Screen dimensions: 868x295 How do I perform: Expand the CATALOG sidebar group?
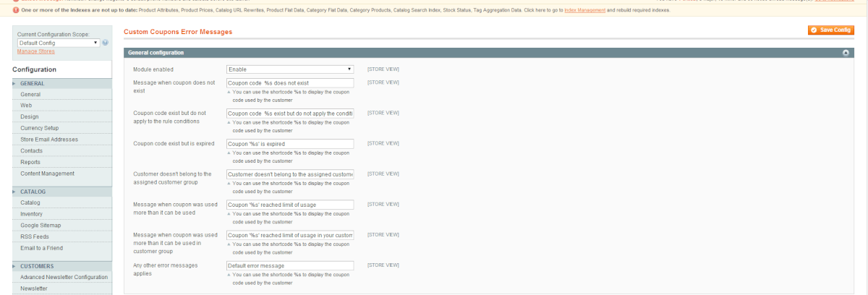(61, 192)
